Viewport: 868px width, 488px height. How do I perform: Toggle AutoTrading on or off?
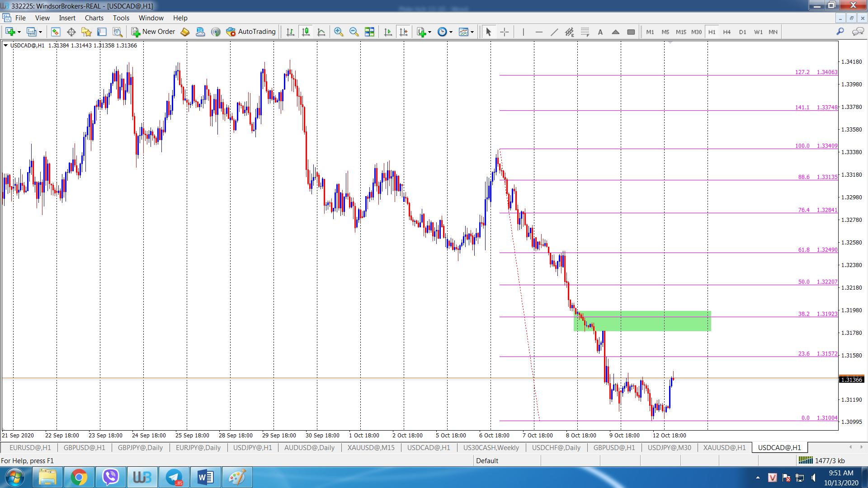coord(251,32)
